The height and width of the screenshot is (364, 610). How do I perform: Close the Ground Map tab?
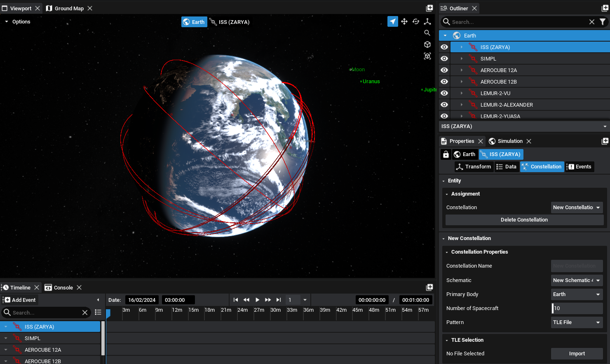90,8
